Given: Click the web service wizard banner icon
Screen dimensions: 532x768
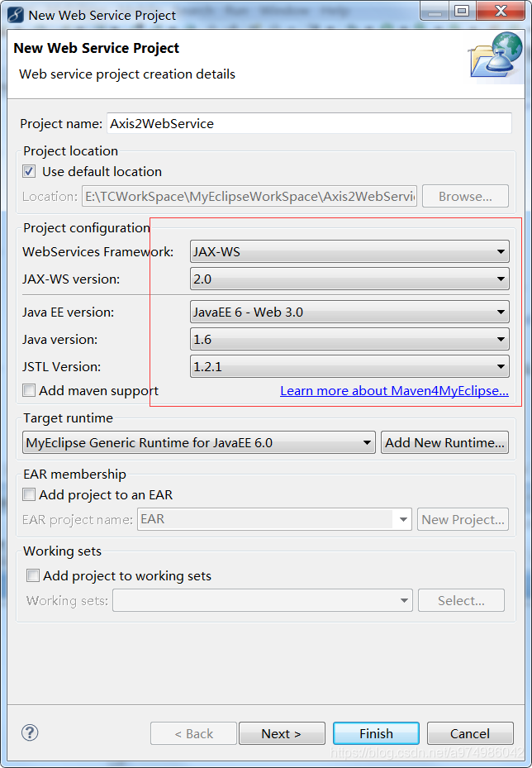Looking at the screenshot, I should [x=496, y=56].
